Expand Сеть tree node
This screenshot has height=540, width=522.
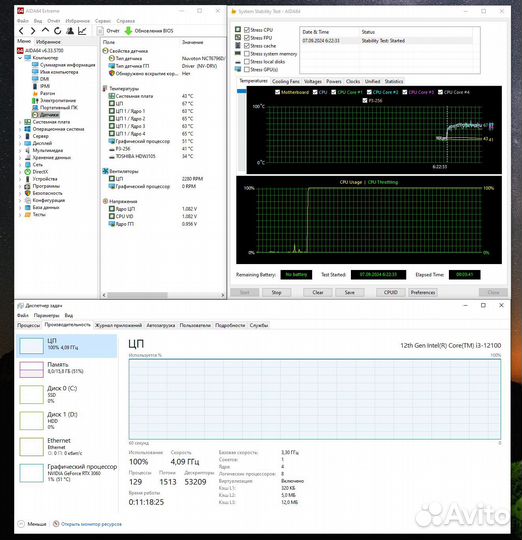tap(20, 165)
